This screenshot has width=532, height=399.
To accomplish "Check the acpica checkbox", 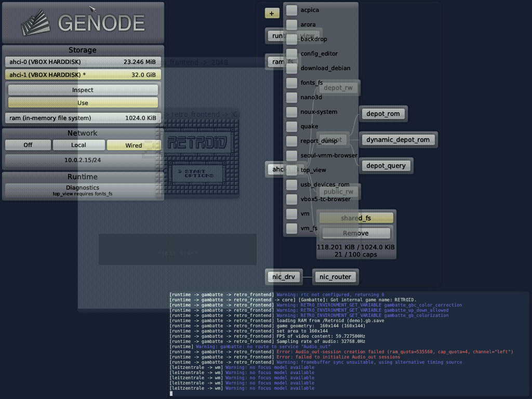I will click(291, 10).
